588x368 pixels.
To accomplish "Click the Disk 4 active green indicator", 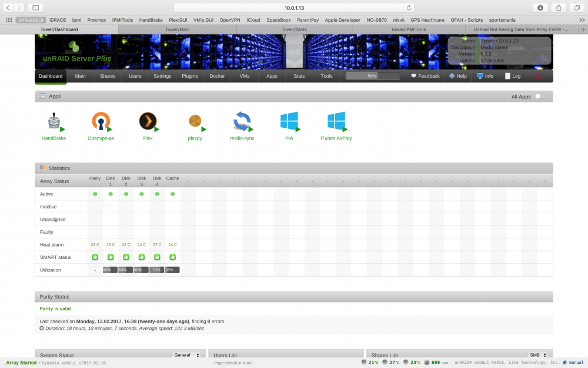I will coord(157,194).
